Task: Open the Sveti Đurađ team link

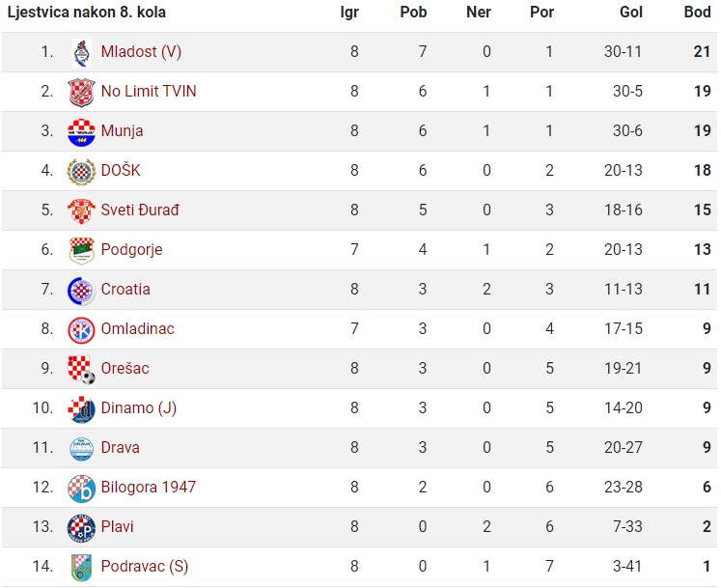Action: (x=140, y=210)
